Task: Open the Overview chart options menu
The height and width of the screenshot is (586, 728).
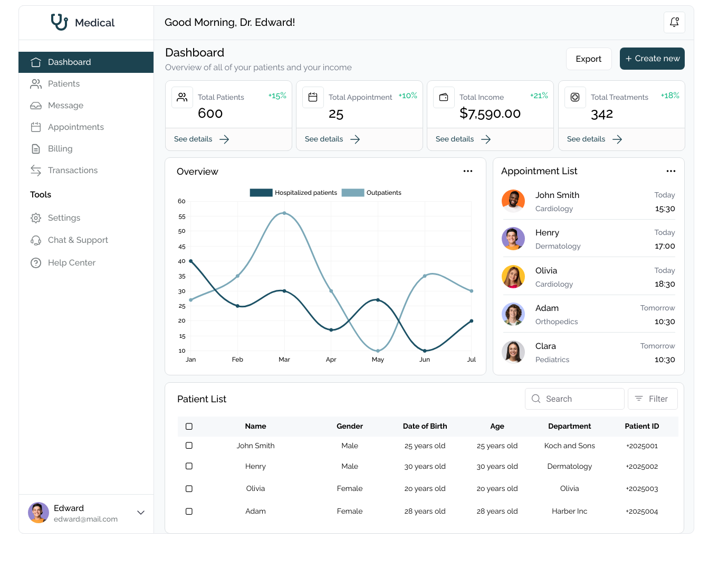Action: click(x=468, y=171)
